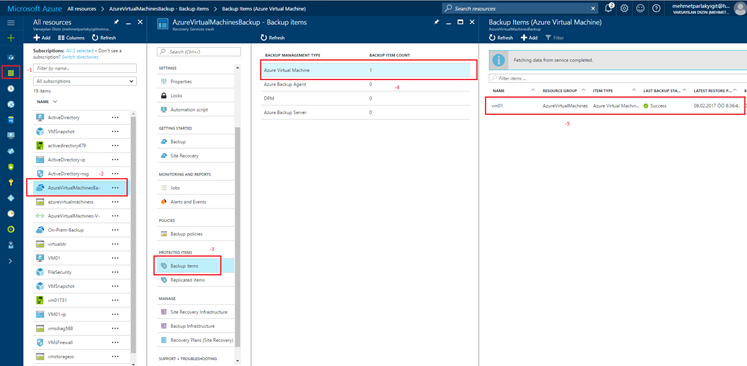This screenshot has width=747, height=366.
Task: Click the Filter by name field
Action: click(85, 69)
